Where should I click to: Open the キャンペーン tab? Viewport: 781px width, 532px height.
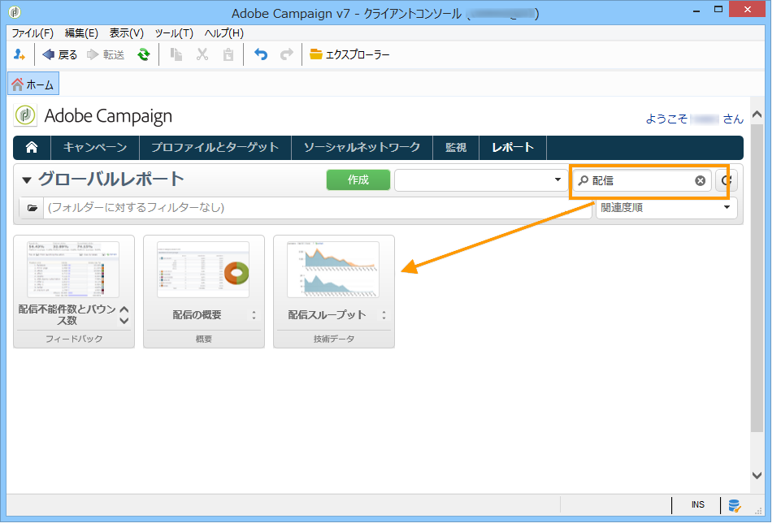(94, 147)
